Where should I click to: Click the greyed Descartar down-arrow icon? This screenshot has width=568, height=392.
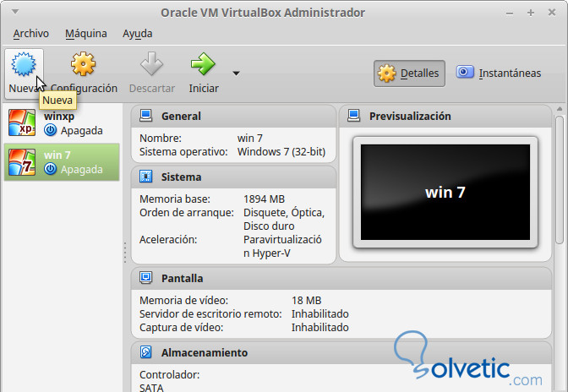152,63
